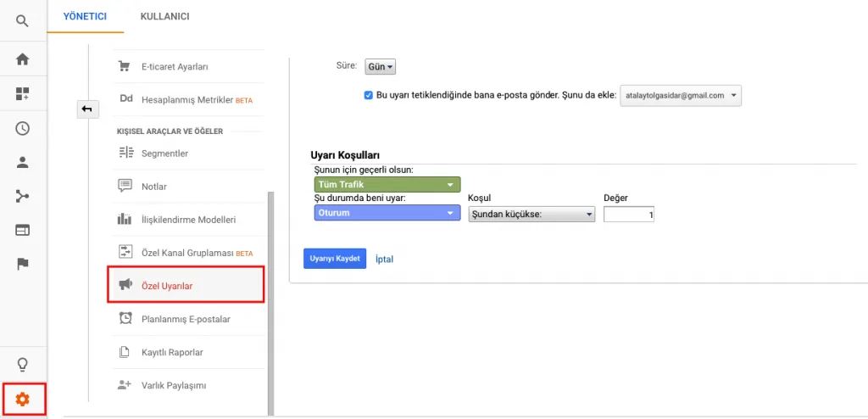Click the shopping cart icon for E-ticaret Ayarları
Screen dimensions: 868x419
pos(125,66)
